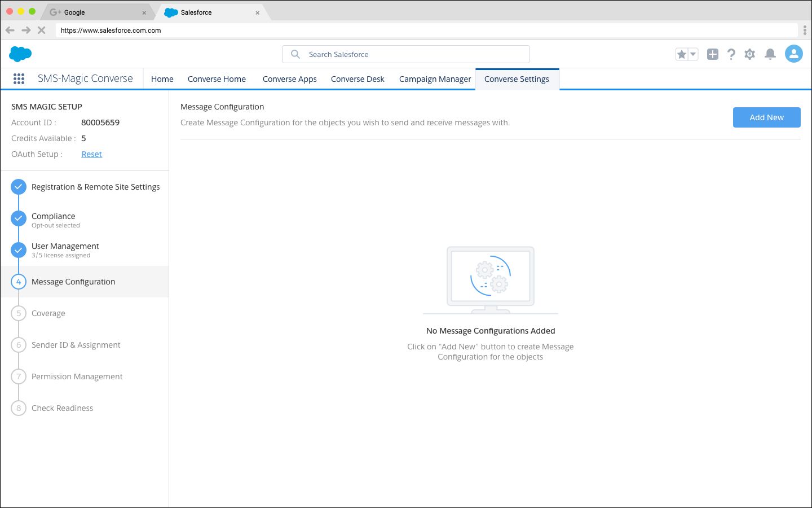
Task: Click the OAuth Setup Reset link
Action: pos(91,154)
